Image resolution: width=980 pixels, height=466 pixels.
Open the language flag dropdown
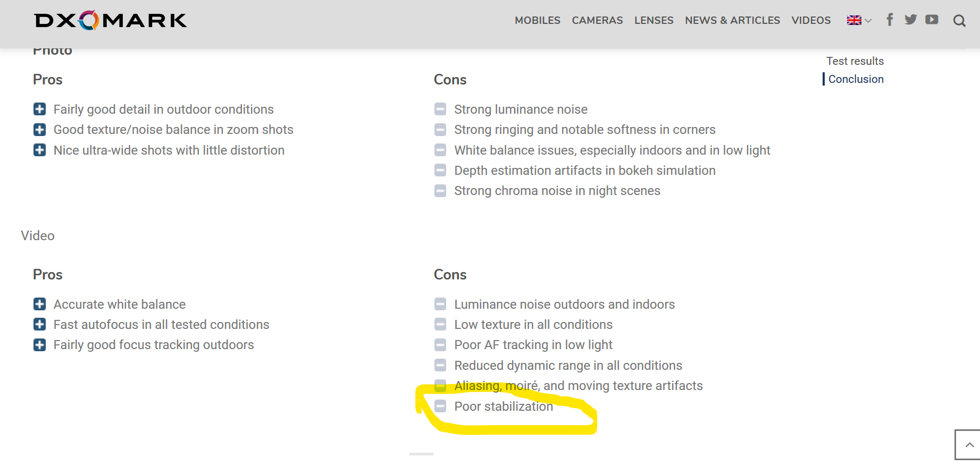click(859, 20)
